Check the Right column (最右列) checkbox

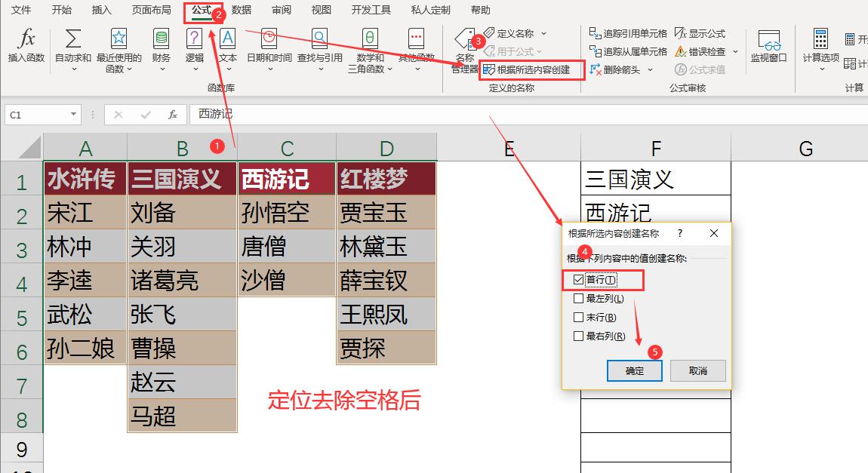coord(578,336)
